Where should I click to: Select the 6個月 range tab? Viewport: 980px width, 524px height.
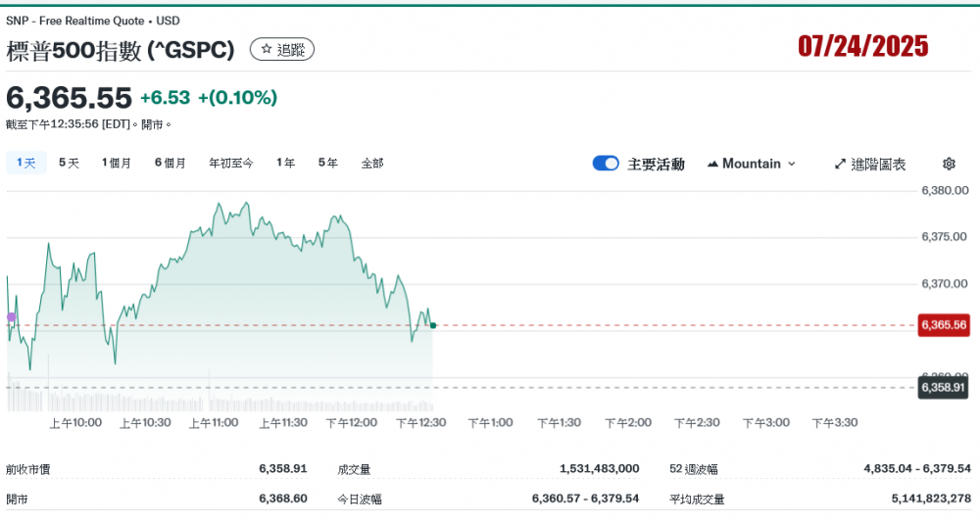pyautogui.click(x=171, y=163)
